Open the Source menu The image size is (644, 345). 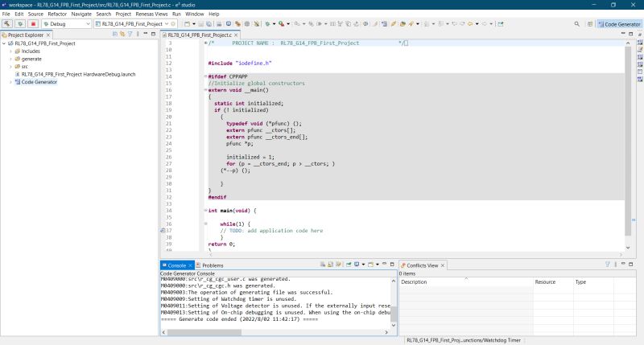point(35,14)
